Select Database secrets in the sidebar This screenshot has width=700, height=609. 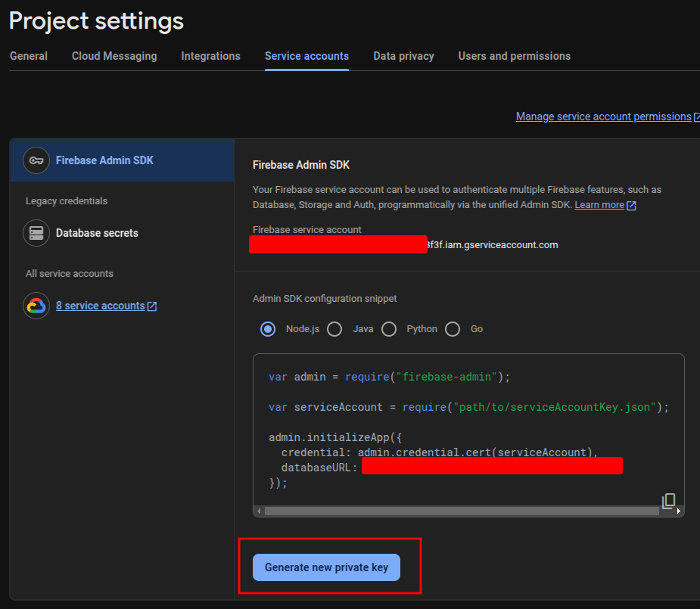coord(97,233)
